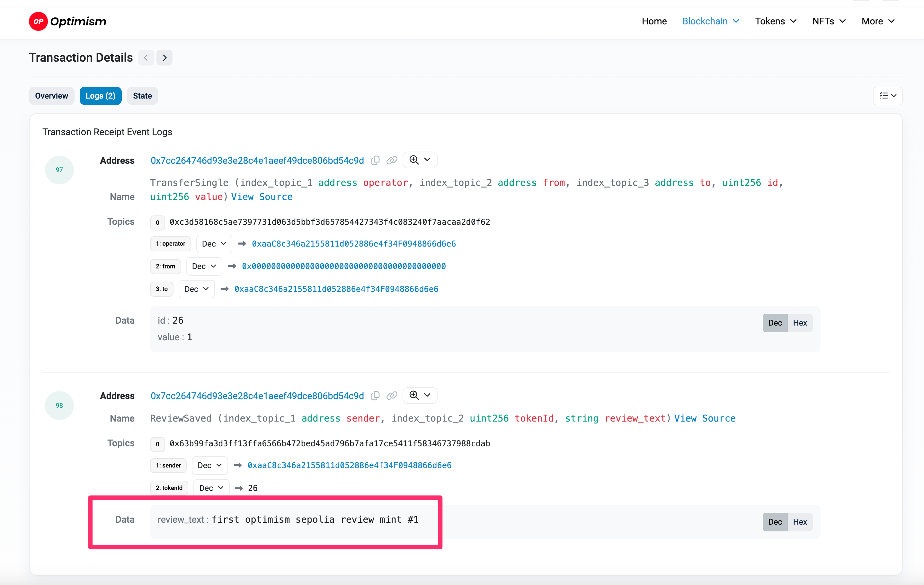The image size is (924, 585).
Task: Open operator address 0xaaC8c346 link
Action: tap(354, 244)
